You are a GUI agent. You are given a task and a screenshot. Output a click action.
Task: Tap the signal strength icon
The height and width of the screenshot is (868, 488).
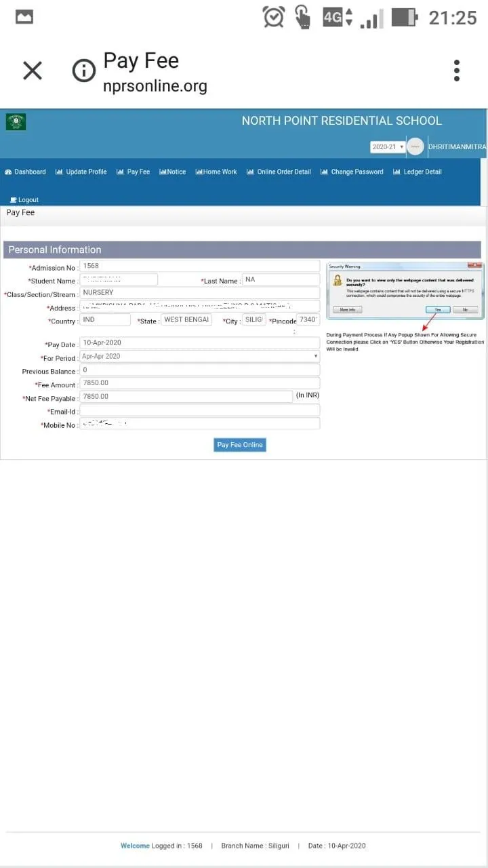(372, 18)
